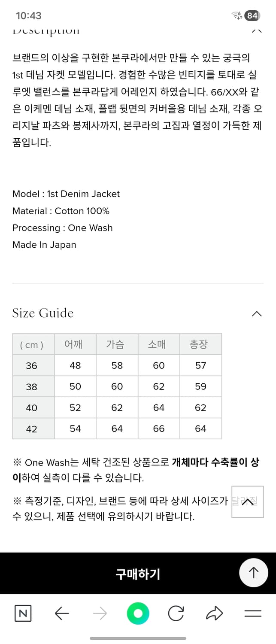
Task: Tap the home gesture bar at the bottom
Action: (x=138, y=638)
